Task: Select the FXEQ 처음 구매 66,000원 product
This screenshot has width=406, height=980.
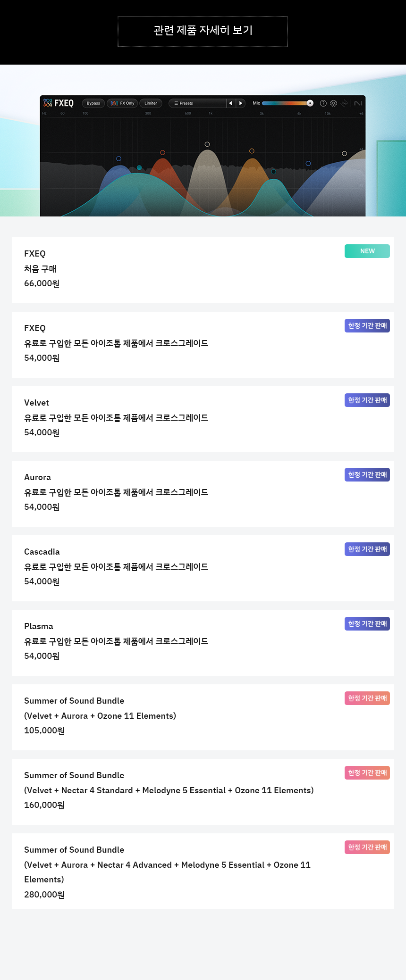Action: pos(203,270)
